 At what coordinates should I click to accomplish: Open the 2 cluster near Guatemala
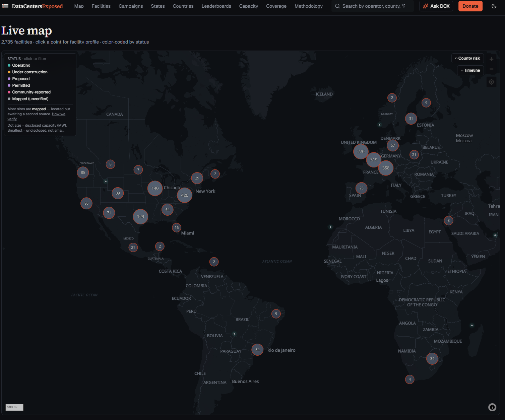[160, 247]
